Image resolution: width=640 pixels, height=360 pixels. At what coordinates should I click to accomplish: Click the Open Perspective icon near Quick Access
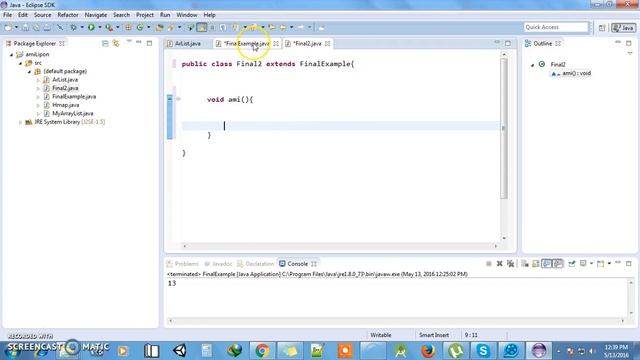(602, 27)
